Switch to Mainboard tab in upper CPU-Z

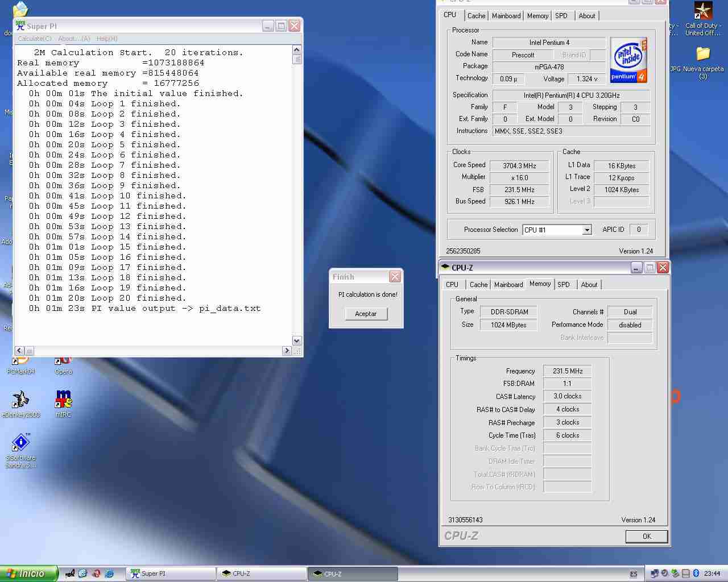coord(506,16)
